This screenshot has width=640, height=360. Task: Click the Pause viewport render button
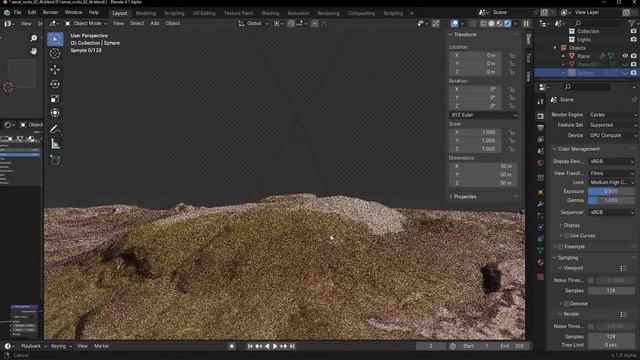tap(527, 24)
